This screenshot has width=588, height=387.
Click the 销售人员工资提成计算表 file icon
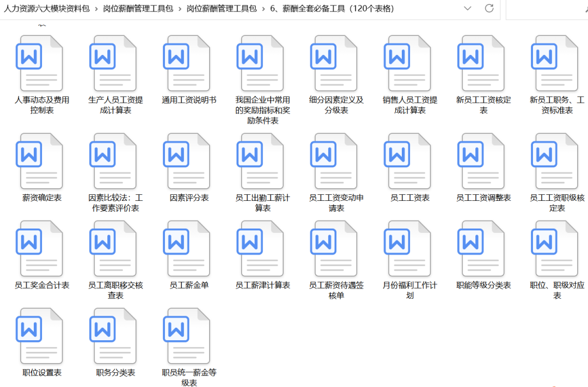[407, 63]
